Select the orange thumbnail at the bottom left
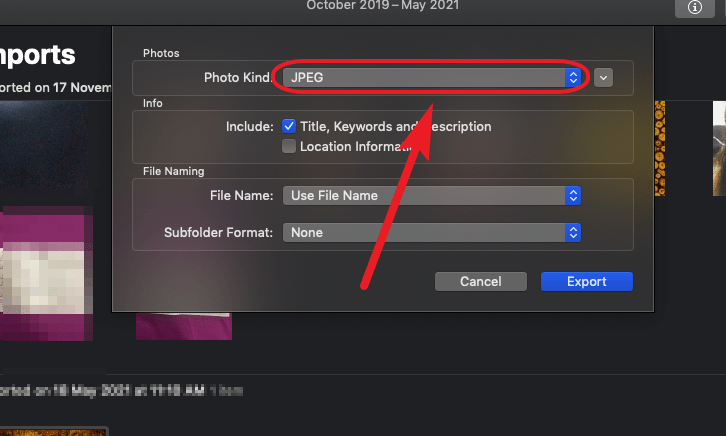The height and width of the screenshot is (436, 726). coord(54,432)
